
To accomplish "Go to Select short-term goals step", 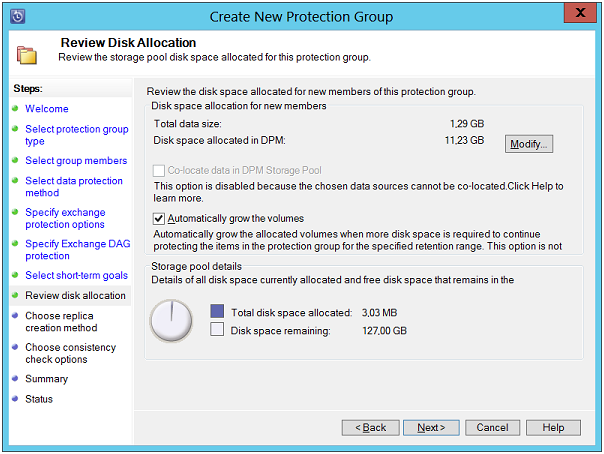I will click(76, 275).
